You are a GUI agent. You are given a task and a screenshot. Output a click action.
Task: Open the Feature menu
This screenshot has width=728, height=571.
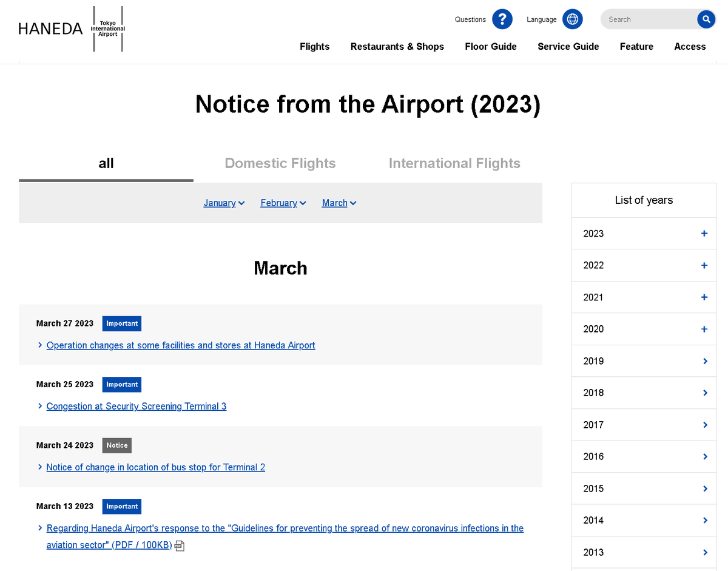(x=636, y=47)
